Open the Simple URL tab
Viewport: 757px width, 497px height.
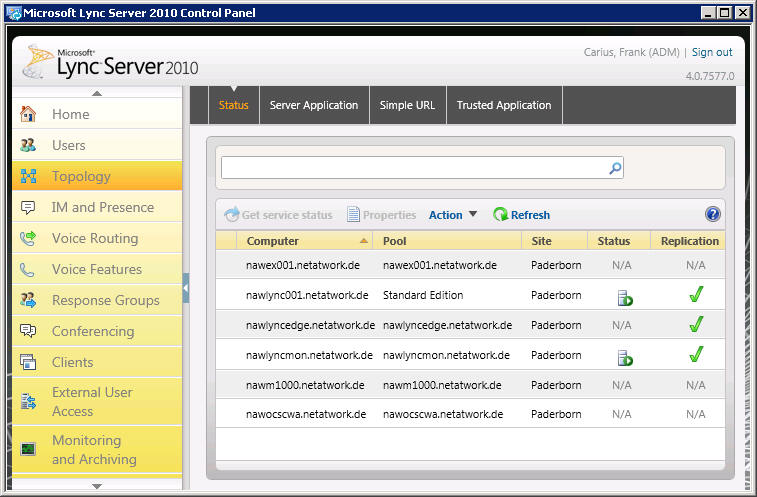(407, 105)
